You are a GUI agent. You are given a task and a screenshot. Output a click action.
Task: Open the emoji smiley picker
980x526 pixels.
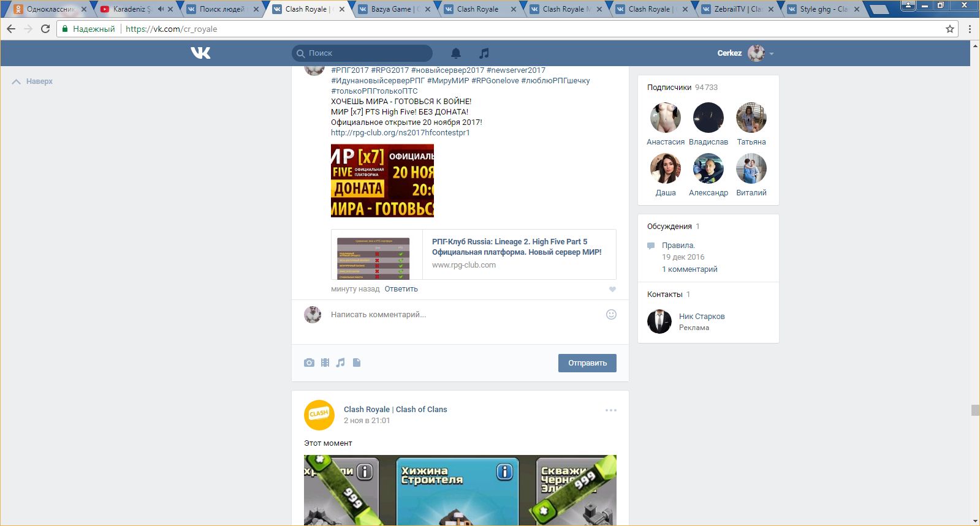point(611,314)
